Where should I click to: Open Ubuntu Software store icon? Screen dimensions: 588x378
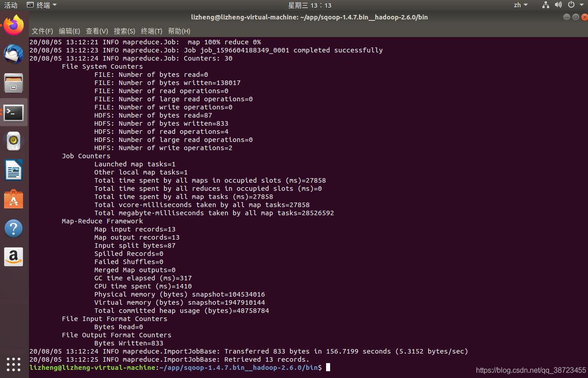pyautogui.click(x=14, y=199)
